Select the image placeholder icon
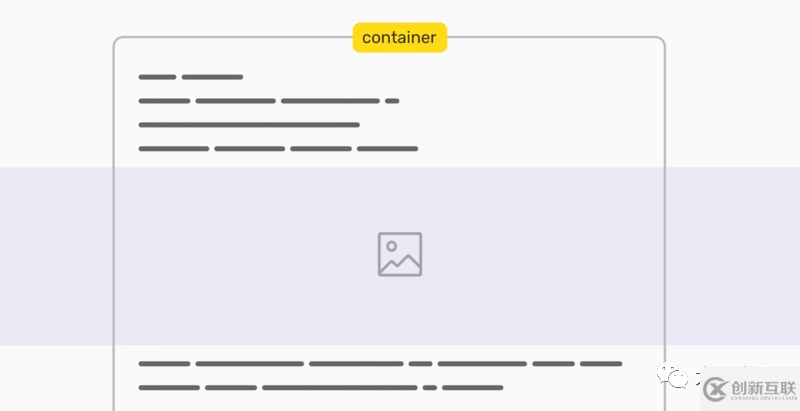 point(400,254)
